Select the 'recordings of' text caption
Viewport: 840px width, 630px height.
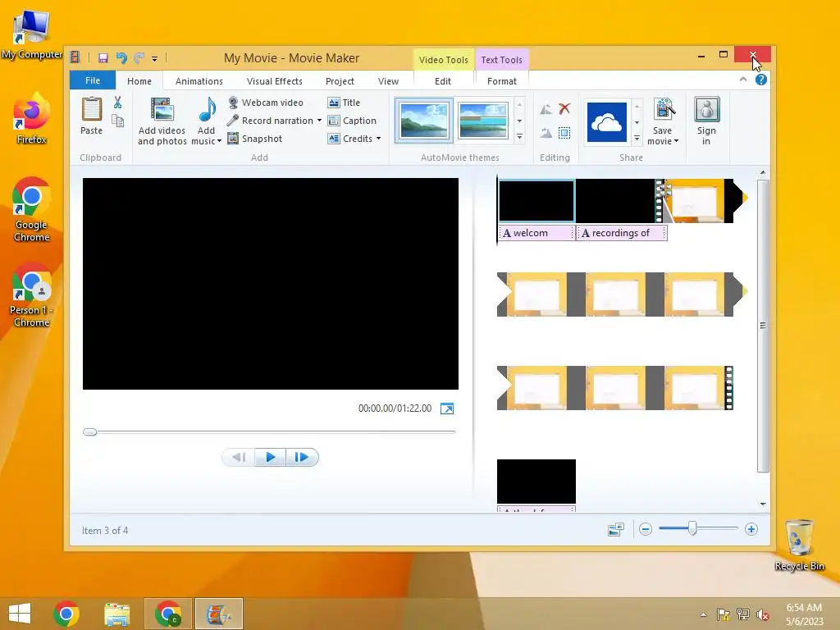(x=622, y=233)
